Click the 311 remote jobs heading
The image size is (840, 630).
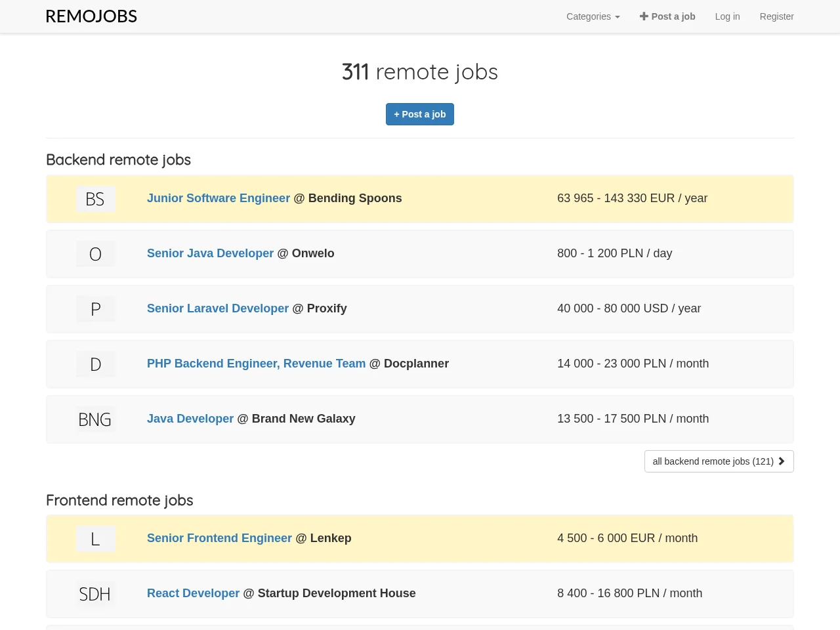click(420, 72)
